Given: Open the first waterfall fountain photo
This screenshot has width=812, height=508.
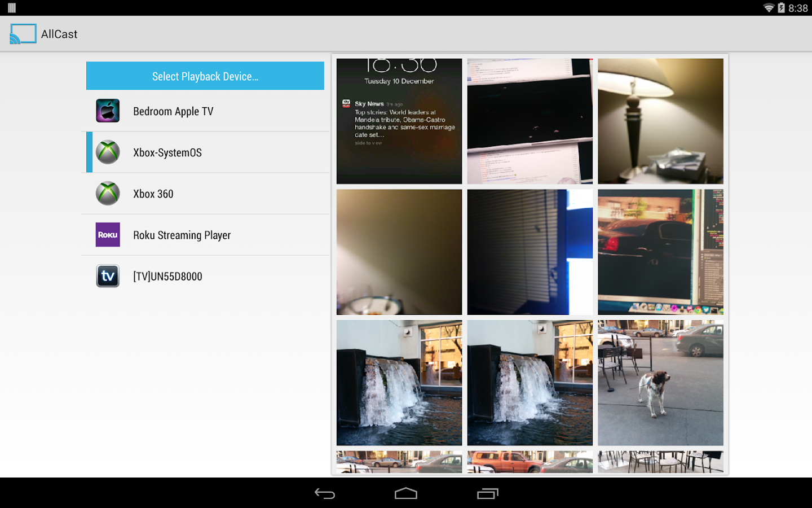Looking at the screenshot, I should [x=399, y=383].
